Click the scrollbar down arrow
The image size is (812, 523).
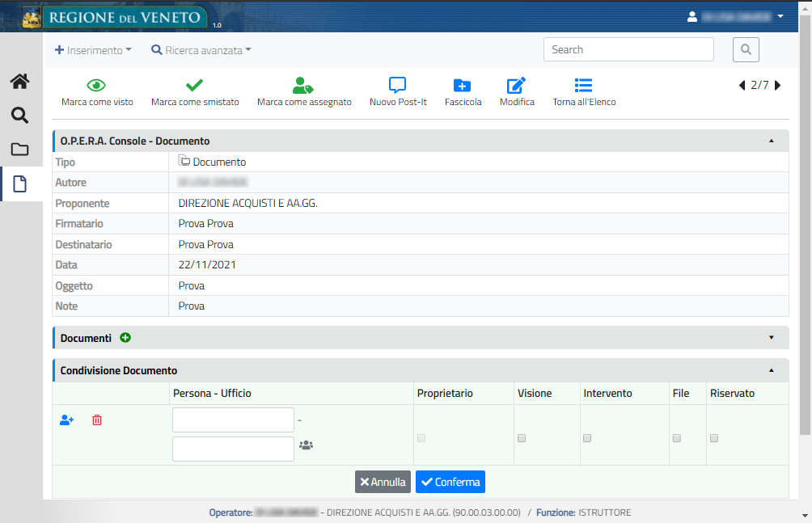tap(805, 516)
